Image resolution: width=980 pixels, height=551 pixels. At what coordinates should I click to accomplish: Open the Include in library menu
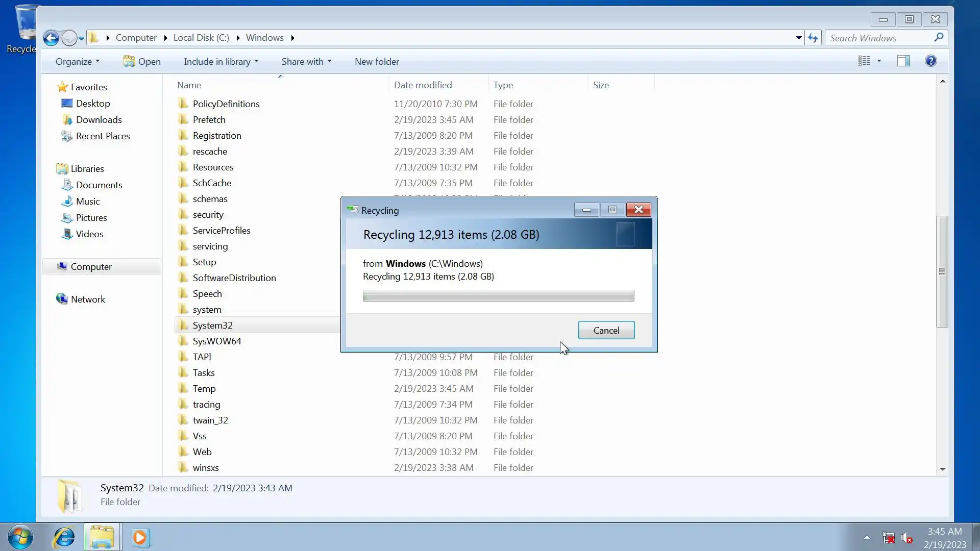click(x=221, y=62)
